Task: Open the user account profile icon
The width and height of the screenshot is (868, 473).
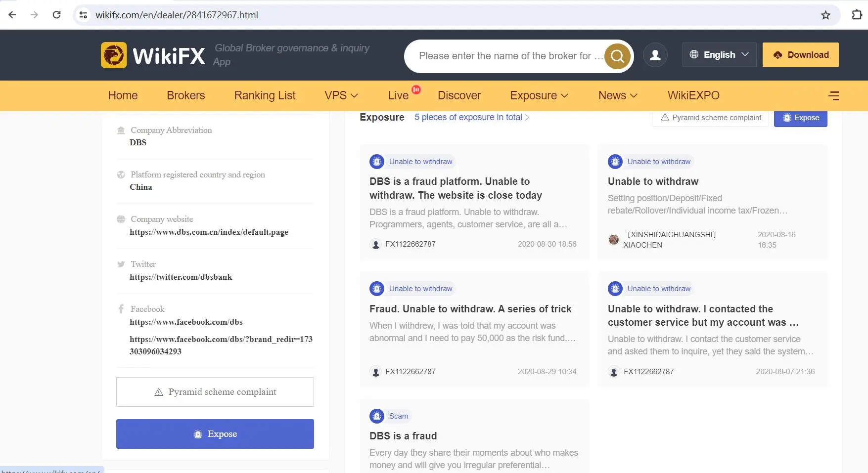Action: [655, 55]
